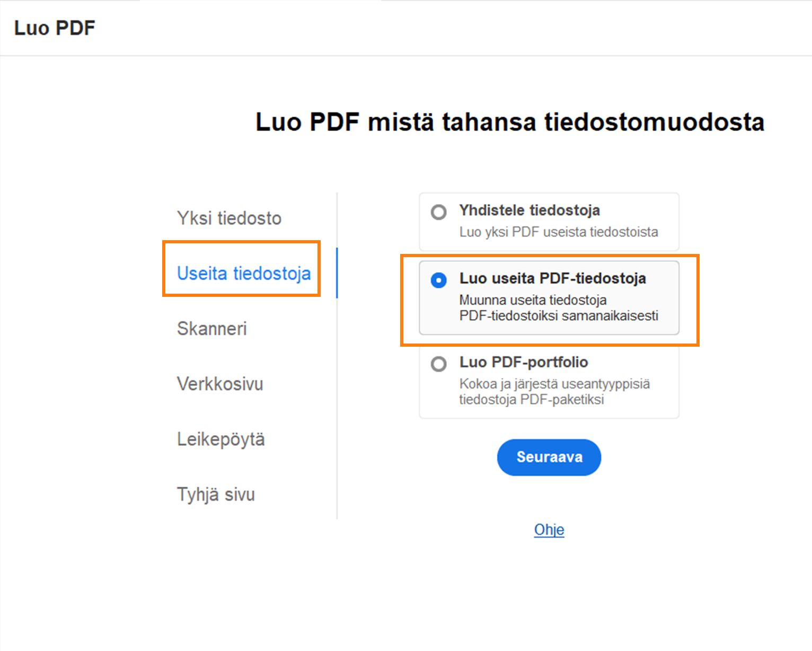Image resolution: width=812 pixels, height=651 pixels.
Task: Enable Luo useita PDF-tiedostoja option
Action: (x=439, y=280)
